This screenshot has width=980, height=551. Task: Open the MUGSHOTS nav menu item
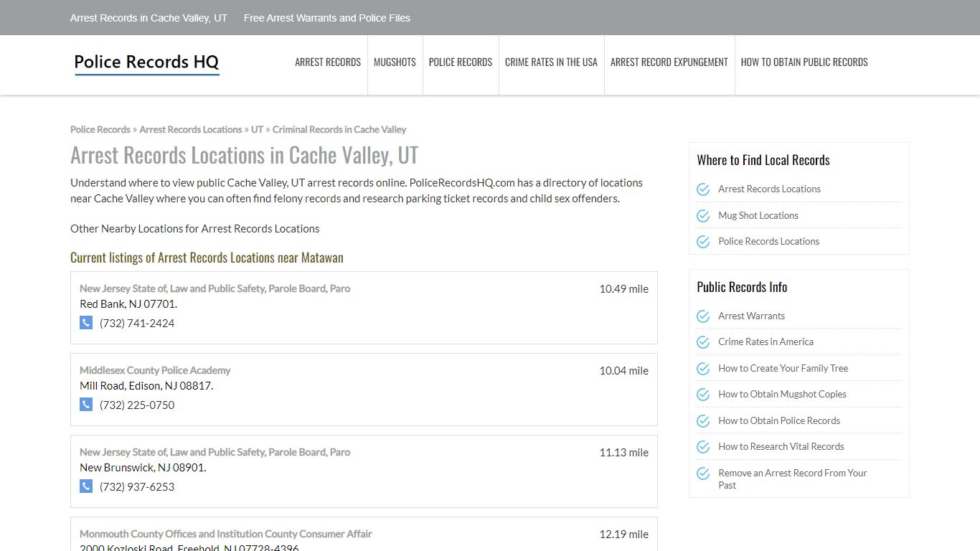pyautogui.click(x=395, y=62)
